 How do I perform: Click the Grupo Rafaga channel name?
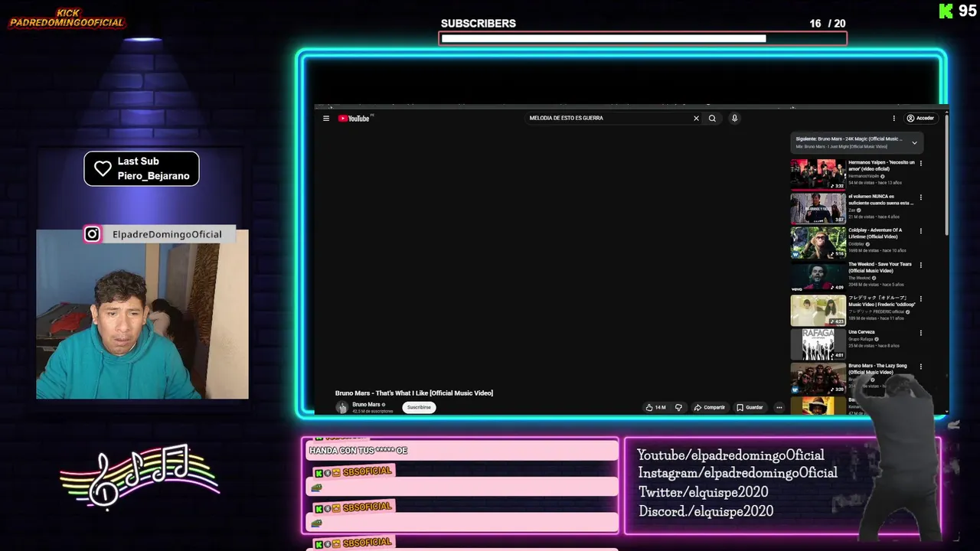[x=861, y=339]
